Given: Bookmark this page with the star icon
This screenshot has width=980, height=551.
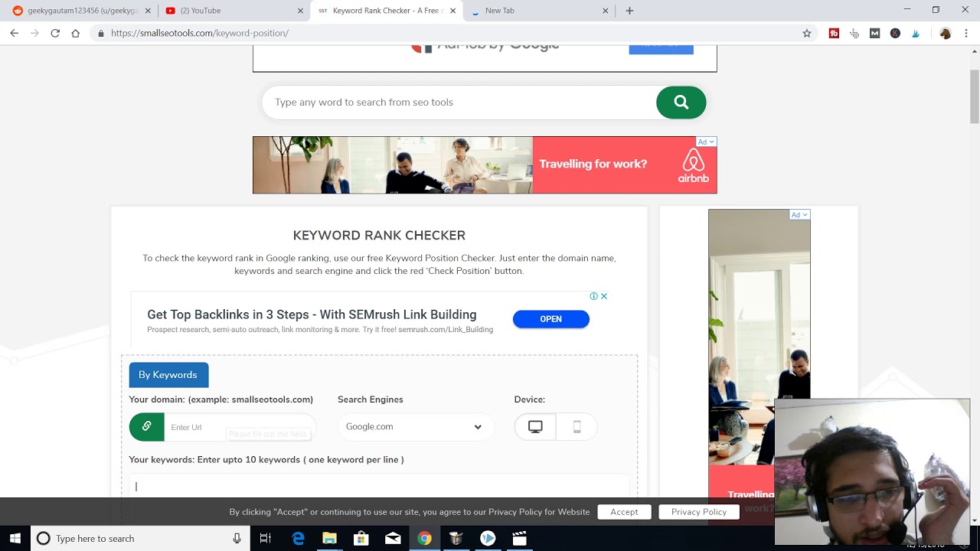Looking at the screenshot, I should [x=806, y=34].
